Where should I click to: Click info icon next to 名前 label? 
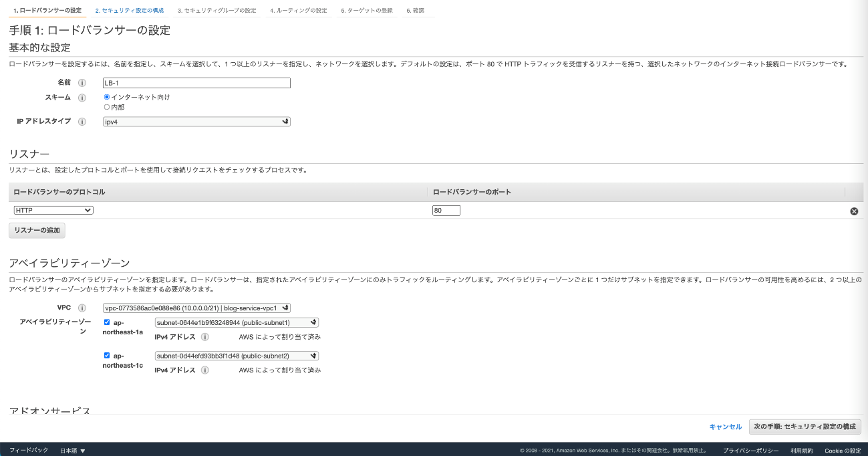[82, 83]
